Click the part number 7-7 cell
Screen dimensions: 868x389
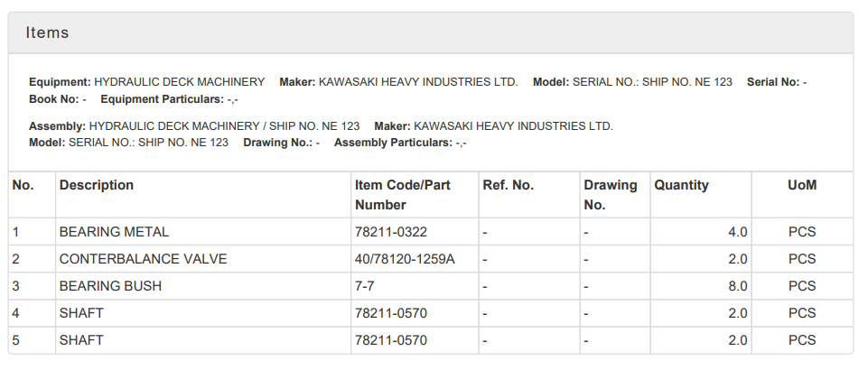click(415, 286)
